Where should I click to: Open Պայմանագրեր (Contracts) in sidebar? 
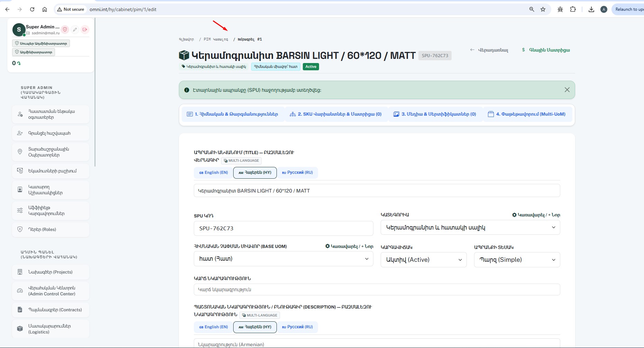(51, 310)
